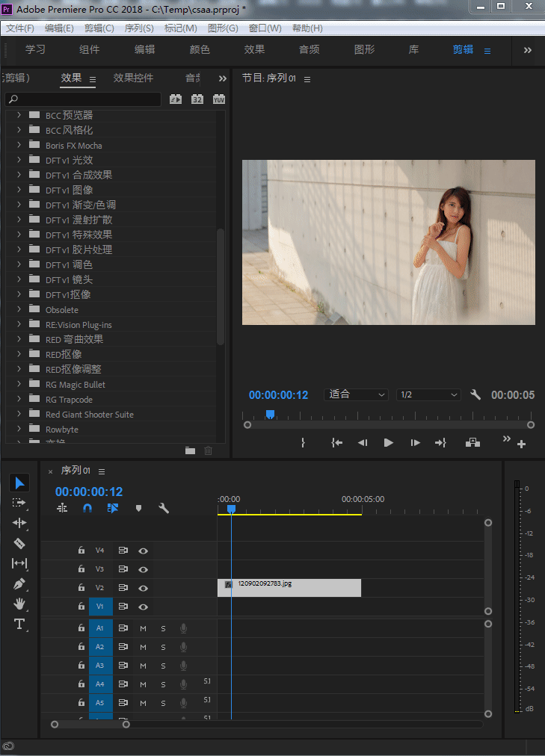
Task: Click the Accelerated Effects filter icon
Action: tap(176, 99)
